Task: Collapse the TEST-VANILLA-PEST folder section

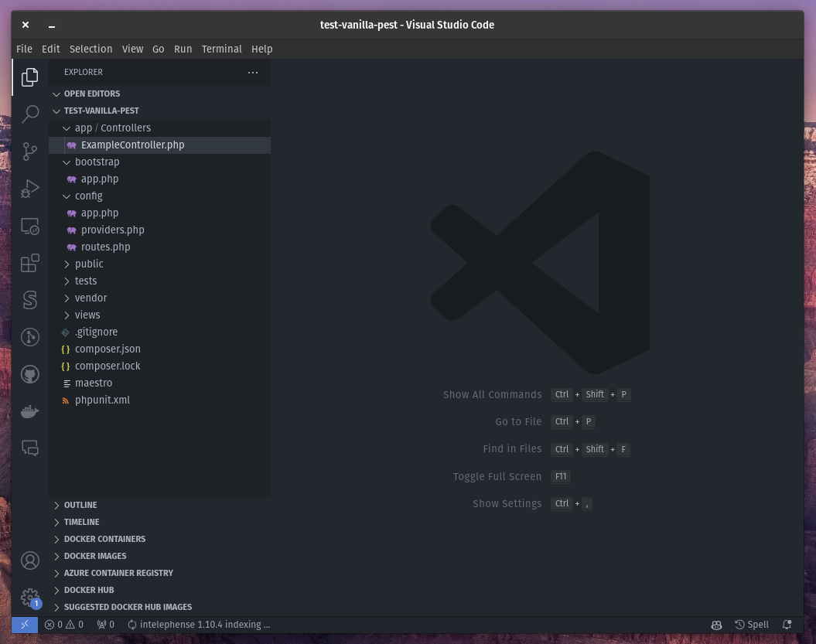Action: point(160,111)
